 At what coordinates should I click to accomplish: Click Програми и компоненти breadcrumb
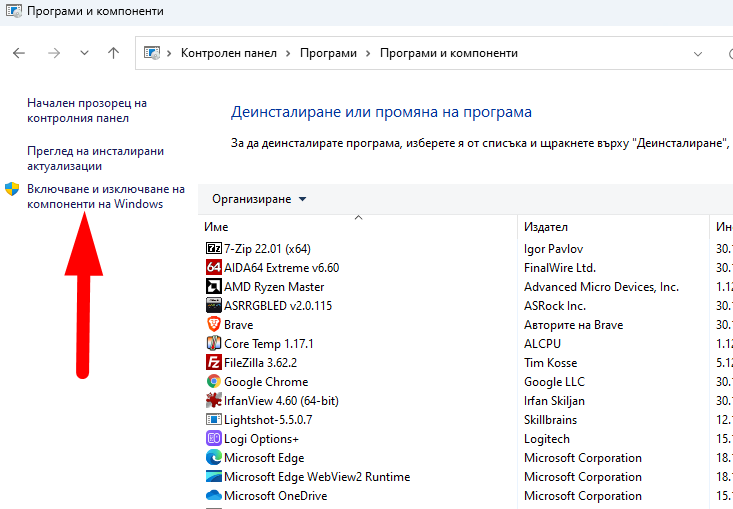[x=449, y=53]
